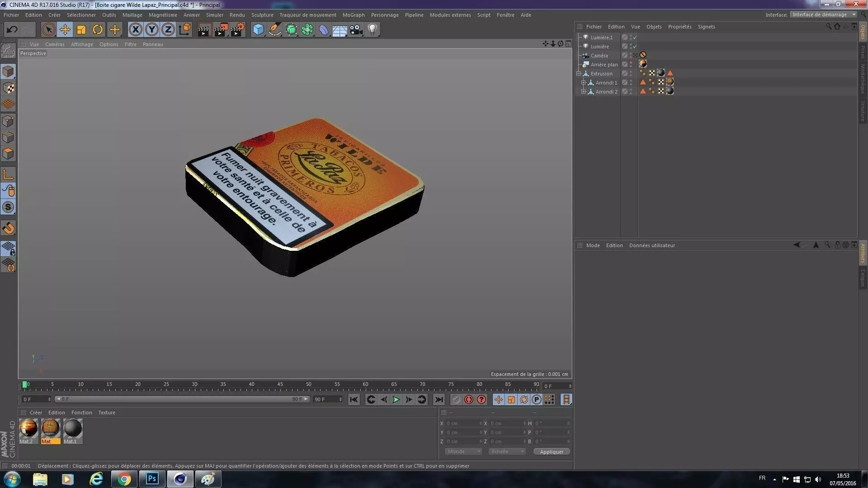Add a deformer object

click(324, 30)
